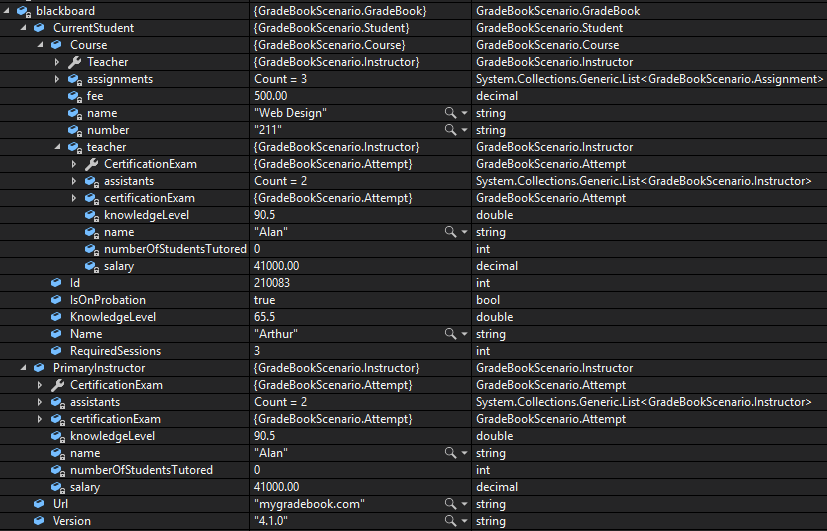Expand assistants under PrimaryInstructor
Image resolution: width=827 pixels, height=531 pixels.
(40, 402)
